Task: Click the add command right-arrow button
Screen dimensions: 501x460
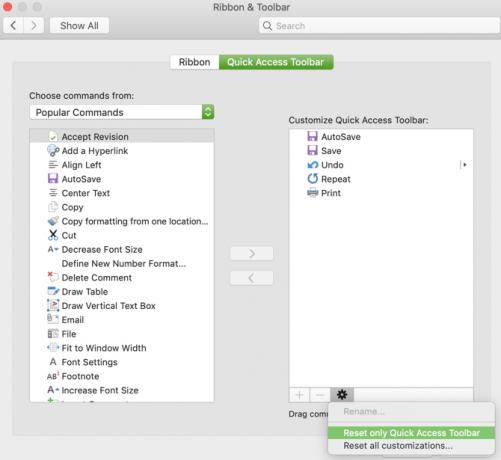Action: pyautogui.click(x=252, y=254)
